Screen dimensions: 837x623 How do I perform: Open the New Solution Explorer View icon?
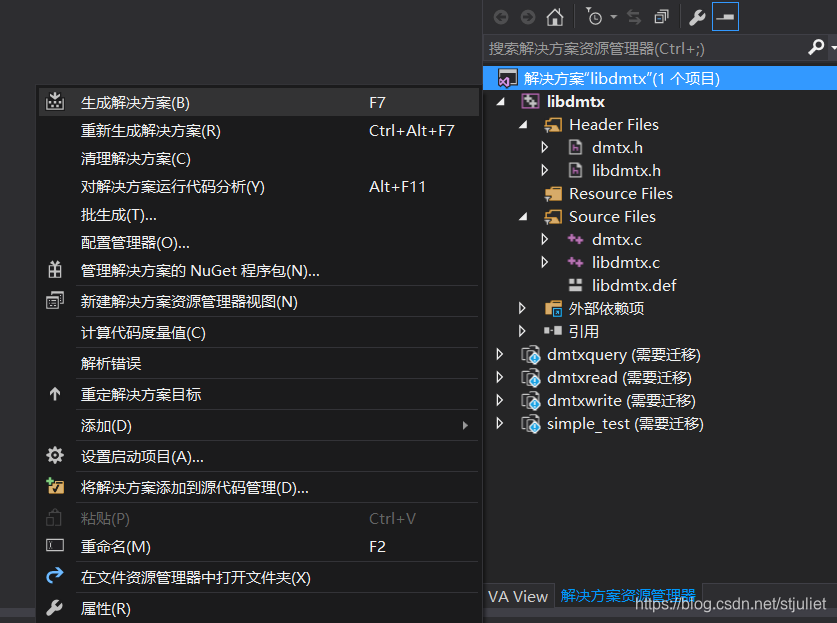(661, 16)
